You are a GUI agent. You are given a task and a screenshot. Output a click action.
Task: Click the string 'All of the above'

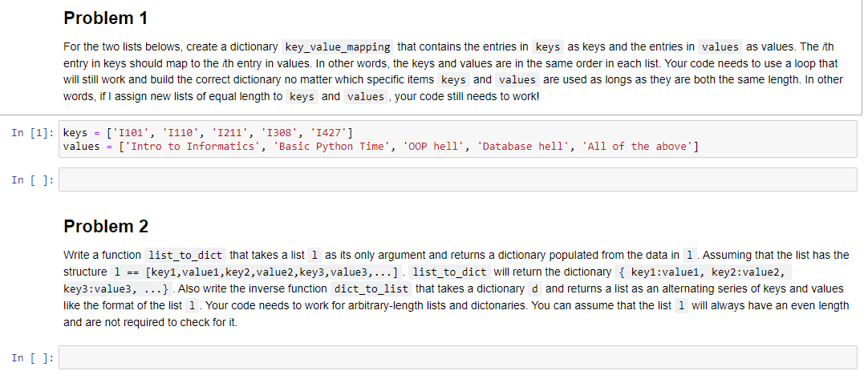(x=637, y=147)
